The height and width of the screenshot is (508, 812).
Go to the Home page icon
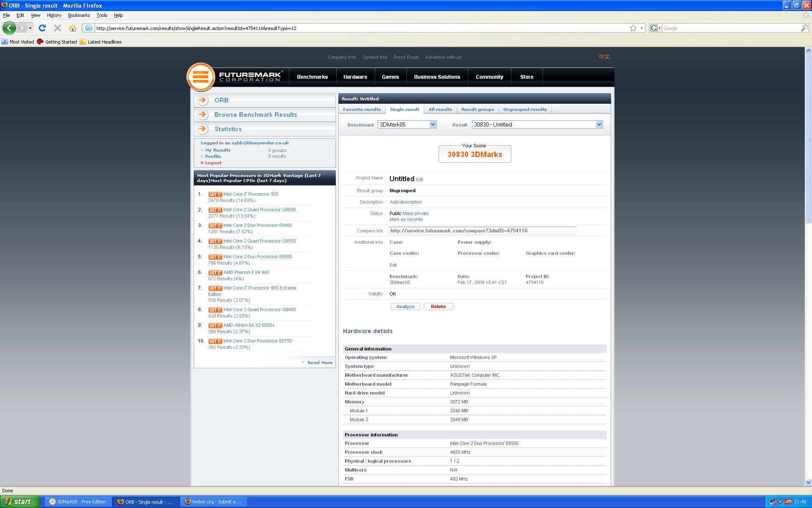click(73, 28)
